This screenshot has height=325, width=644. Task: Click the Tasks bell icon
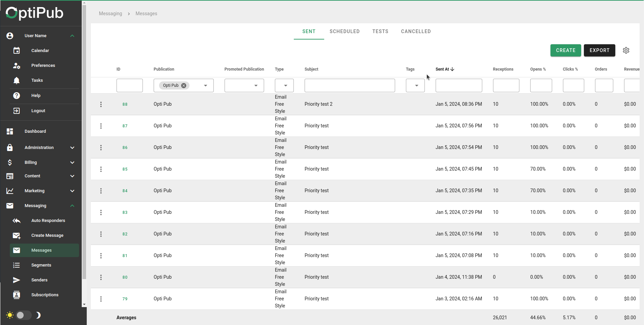pyautogui.click(x=17, y=80)
